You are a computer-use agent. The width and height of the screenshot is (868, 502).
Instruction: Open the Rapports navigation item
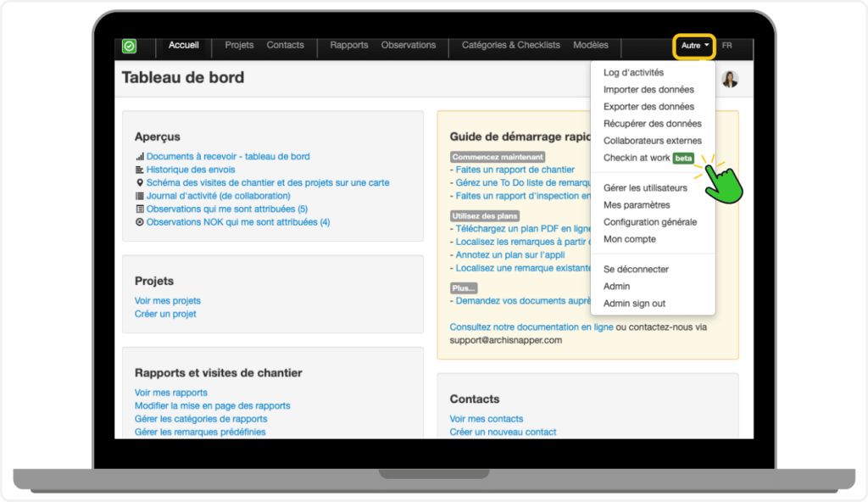[348, 45]
